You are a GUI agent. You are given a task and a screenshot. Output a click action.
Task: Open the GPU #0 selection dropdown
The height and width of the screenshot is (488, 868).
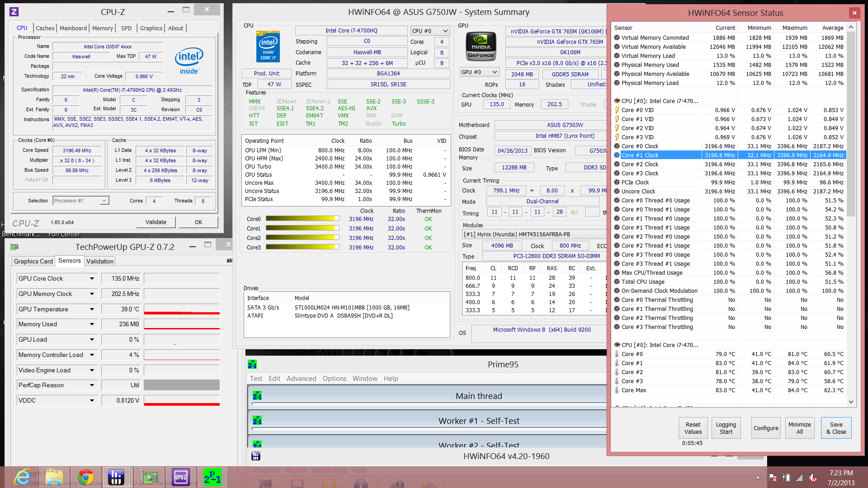[495, 72]
